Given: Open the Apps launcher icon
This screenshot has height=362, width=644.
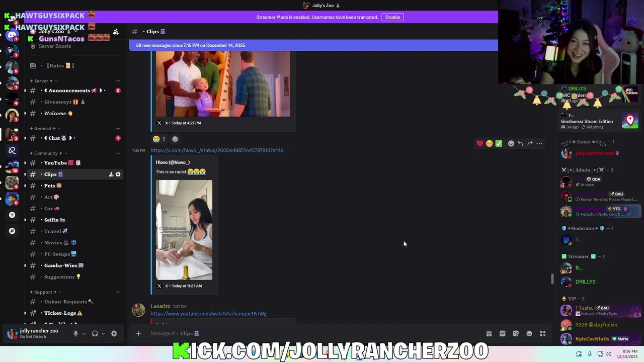Looking at the screenshot, I should coord(542,333).
